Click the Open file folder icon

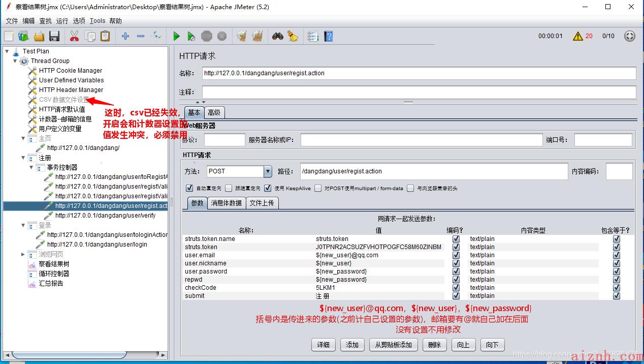pyautogui.click(x=39, y=36)
